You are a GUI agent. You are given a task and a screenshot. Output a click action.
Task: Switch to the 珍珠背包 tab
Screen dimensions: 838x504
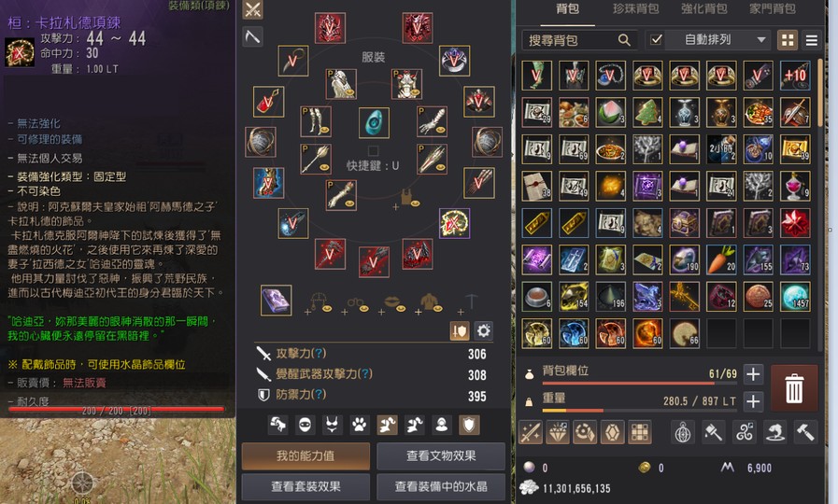pos(635,9)
